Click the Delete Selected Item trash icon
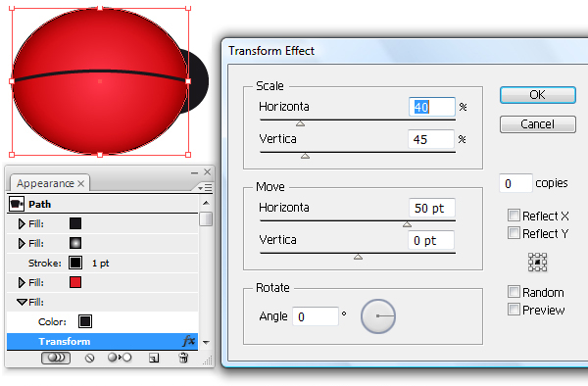The height and width of the screenshot is (386, 588). point(183,358)
